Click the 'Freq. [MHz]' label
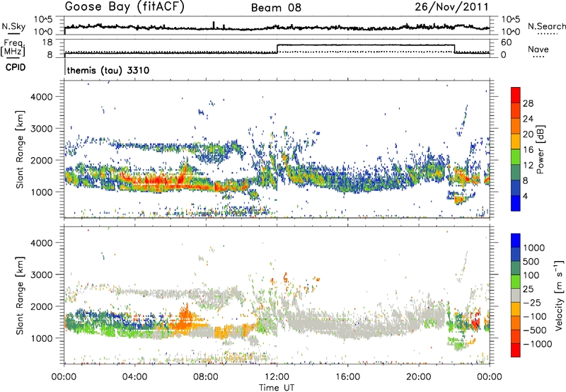The width and height of the screenshot is (566, 392). tap(13, 47)
